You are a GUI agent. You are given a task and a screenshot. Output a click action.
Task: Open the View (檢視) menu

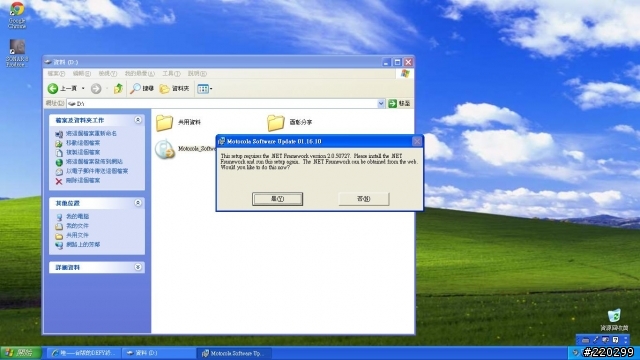click(x=107, y=73)
